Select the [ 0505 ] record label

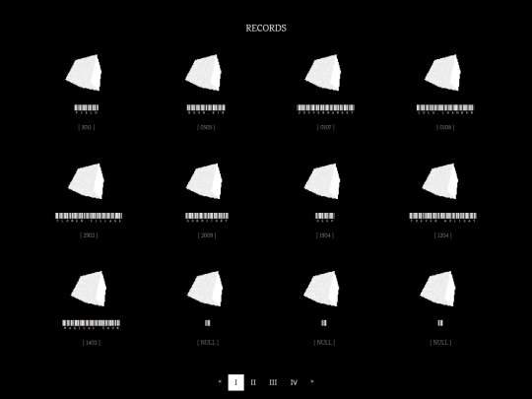click(x=206, y=127)
